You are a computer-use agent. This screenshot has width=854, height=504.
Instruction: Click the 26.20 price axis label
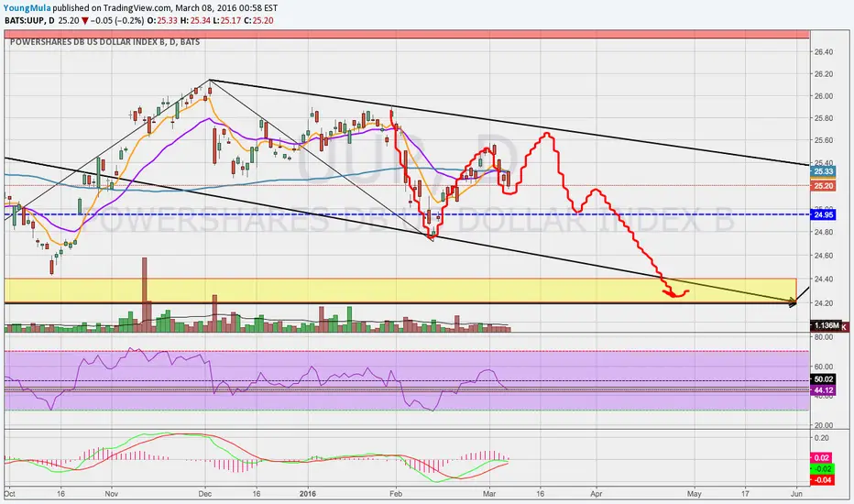click(x=823, y=74)
